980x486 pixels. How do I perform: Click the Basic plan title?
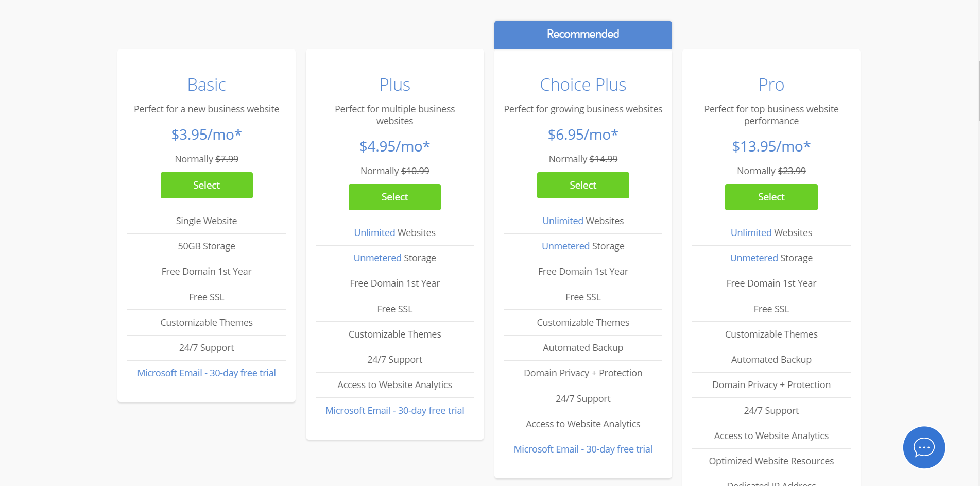point(207,85)
